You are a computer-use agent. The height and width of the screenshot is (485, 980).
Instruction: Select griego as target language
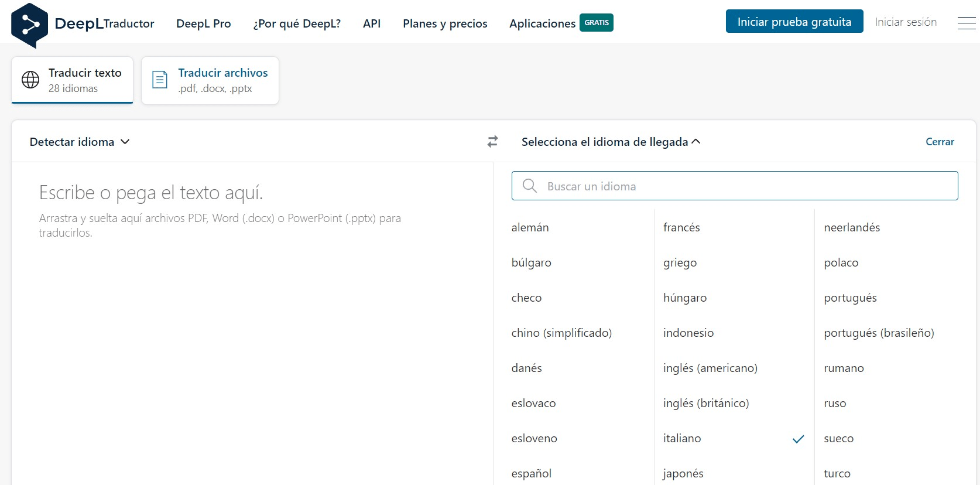click(680, 262)
